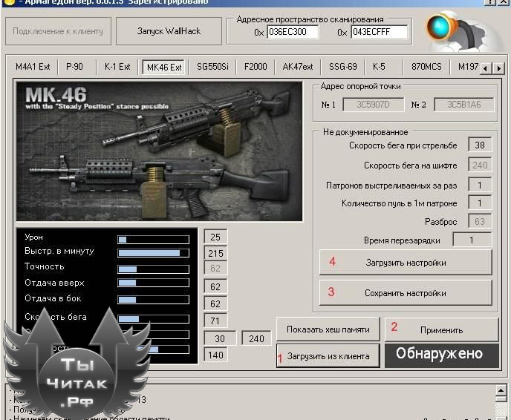Click anchor address №2 field 3C5B1A6
Image resolution: width=511 pixels, height=420 pixels.
(x=464, y=105)
